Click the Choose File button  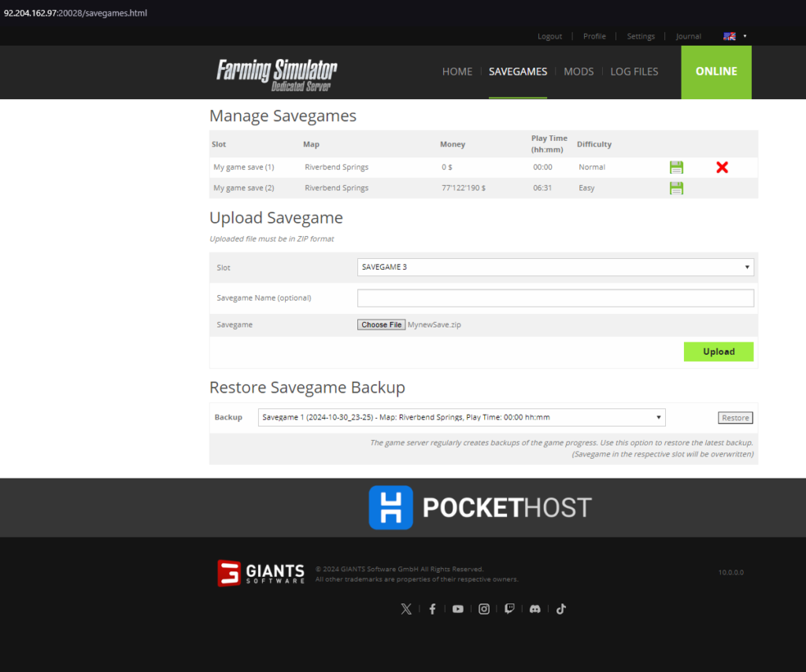(x=382, y=325)
